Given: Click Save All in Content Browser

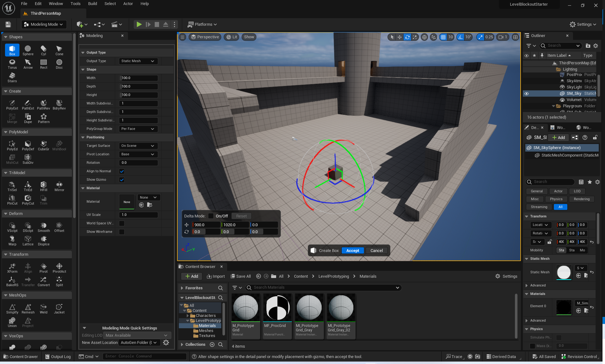Looking at the screenshot, I should [241, 276].
